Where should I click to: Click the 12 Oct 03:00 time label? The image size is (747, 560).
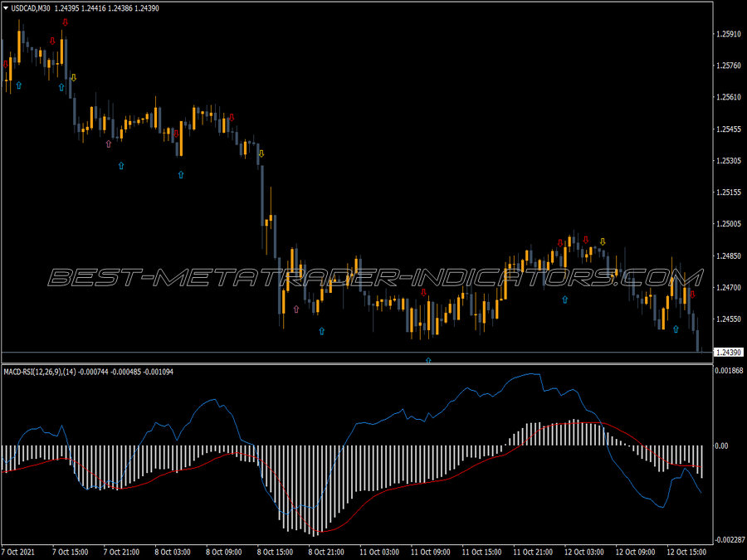coord(584,552)
